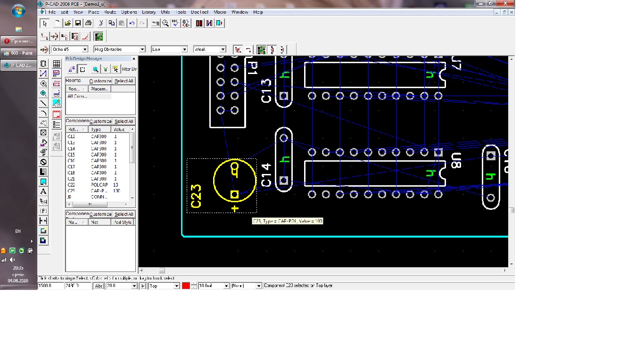Toggle the Abs coordinate mode button

pyautogui.click(x=99, y=286)
